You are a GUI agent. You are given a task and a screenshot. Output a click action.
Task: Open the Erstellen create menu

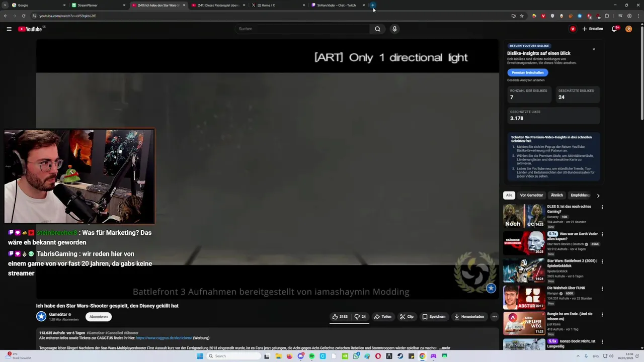(593, 29)
